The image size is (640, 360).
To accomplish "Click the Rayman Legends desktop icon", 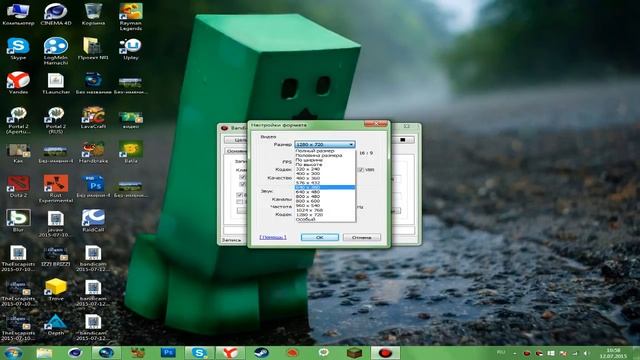I will pyautogui.click(x=131, y=17).
